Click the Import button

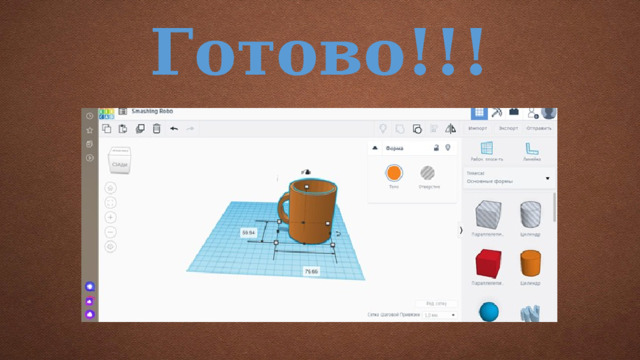point(478,128)
